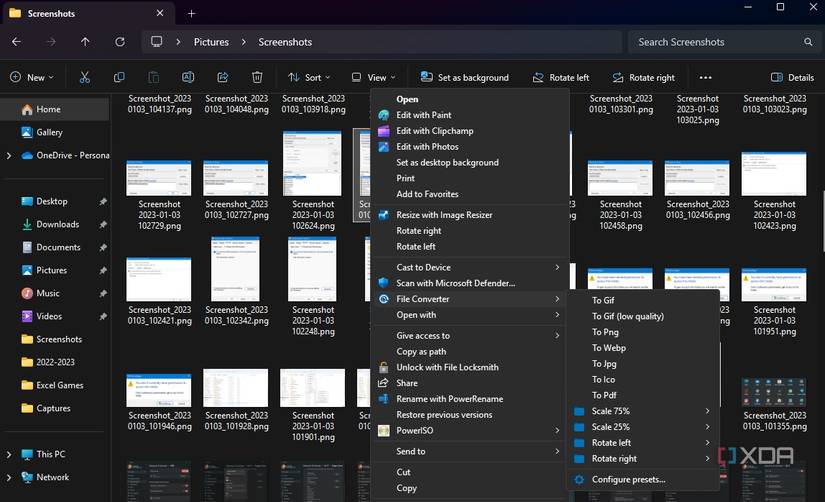Viewport: 825px width, 502px height.
Task: Click the Cut scissors toolbar icon
Action: click(84, 77)
